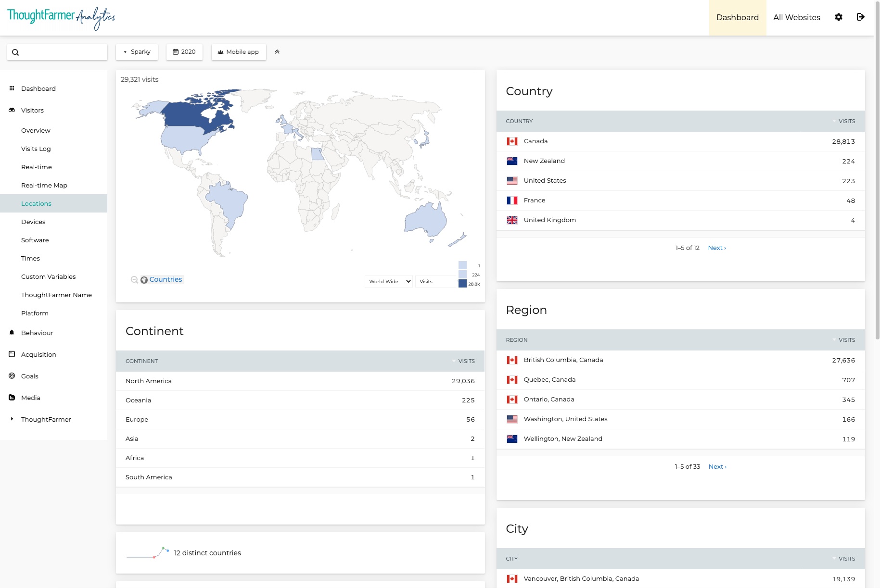Viewport: 880px width, 588px height.
Task: Click Australia on the world map
Action: click(x=426, y=220)
